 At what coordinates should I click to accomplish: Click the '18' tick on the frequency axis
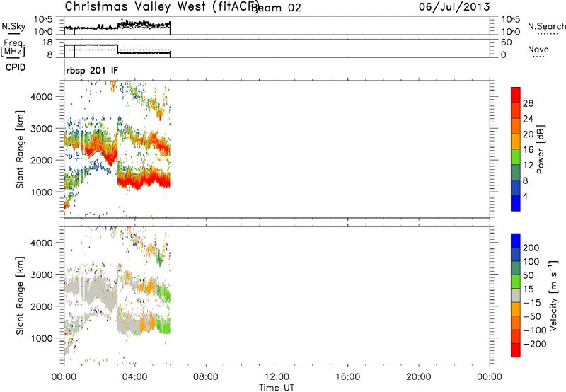(47, 42)
